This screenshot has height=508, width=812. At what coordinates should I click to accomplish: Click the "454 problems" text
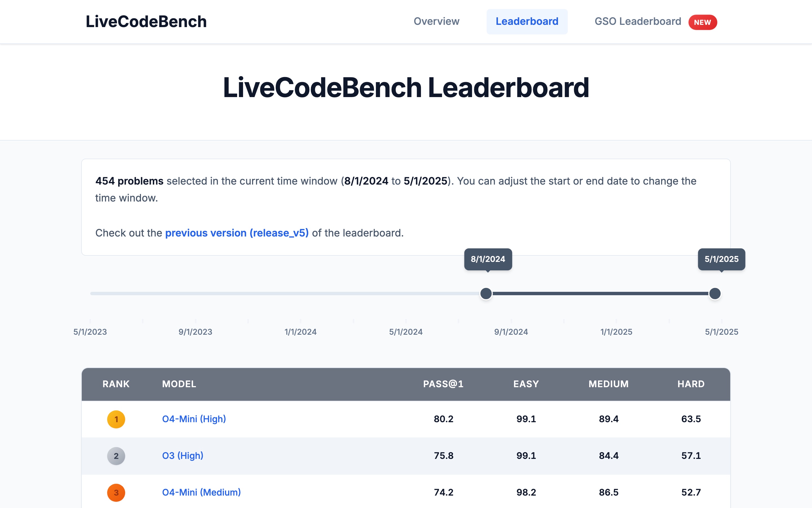(x=129, y=181)
